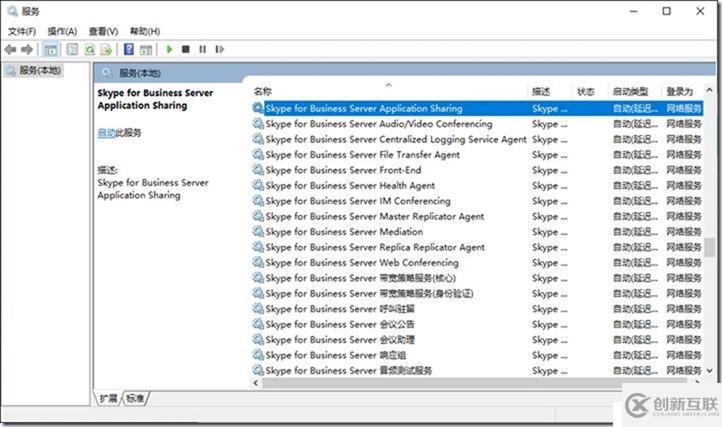This screenshot has width=722, height=427.
Task: Open the 查看(V) menu
Action: [103, 31]
